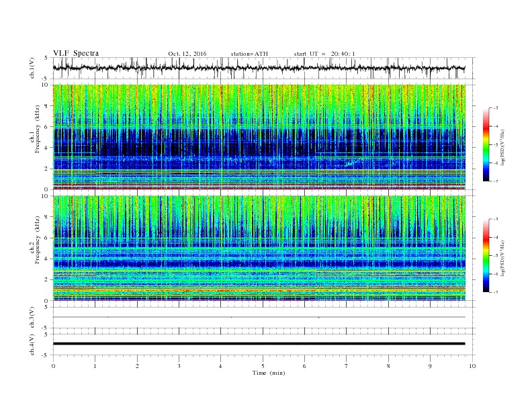The height and width of the screenshot is (411, 532).
Task: Click the "1" minute tick label
Action: (x=95, y=366)
